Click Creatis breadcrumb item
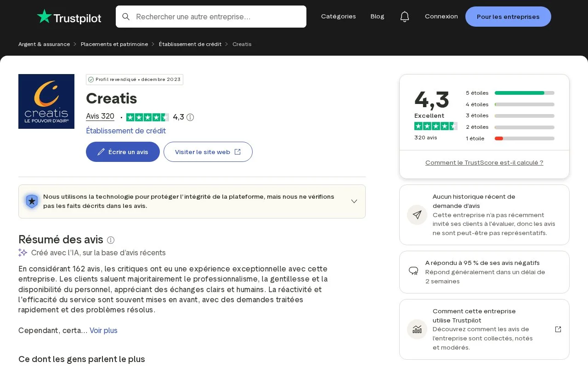Screen dimensions: 588x368 tap(242, 44)
